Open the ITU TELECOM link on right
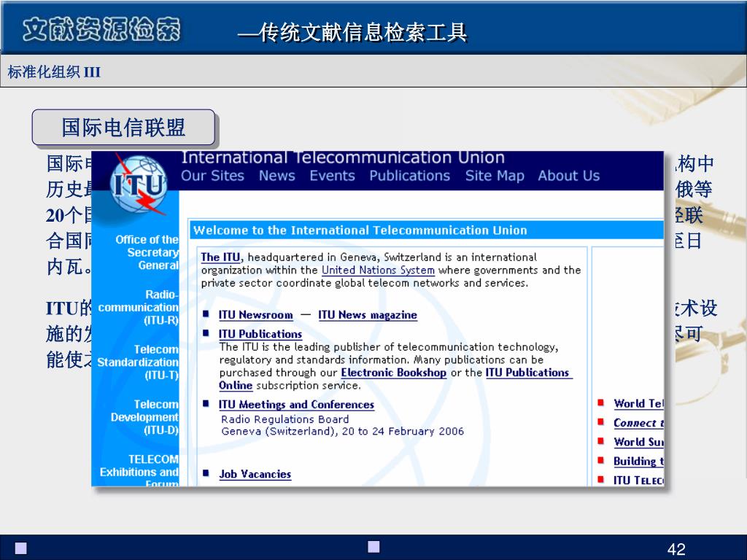The height and width of the screenshot is (560, 747). [x=638, y=480]
